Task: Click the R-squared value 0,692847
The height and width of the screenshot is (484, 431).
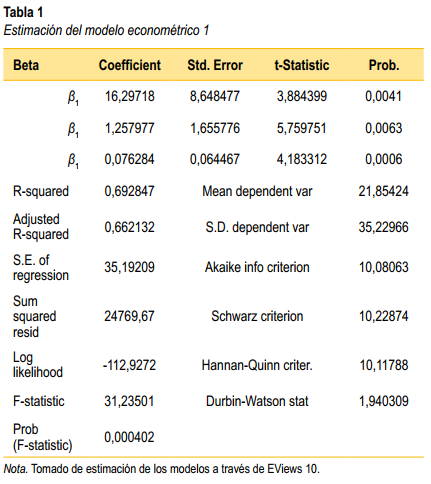Action: pyautogui.click(x=130, y=191)
